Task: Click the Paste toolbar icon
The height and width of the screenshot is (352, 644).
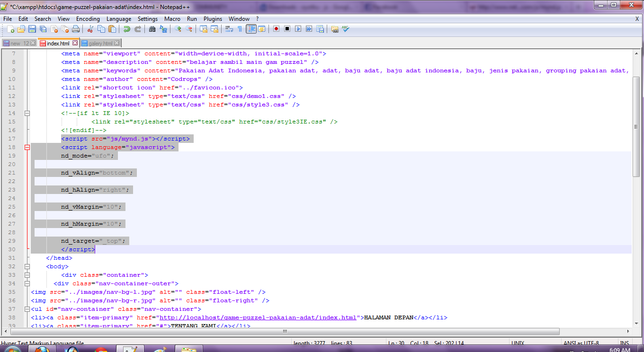Action: click(x=112, y=29)
